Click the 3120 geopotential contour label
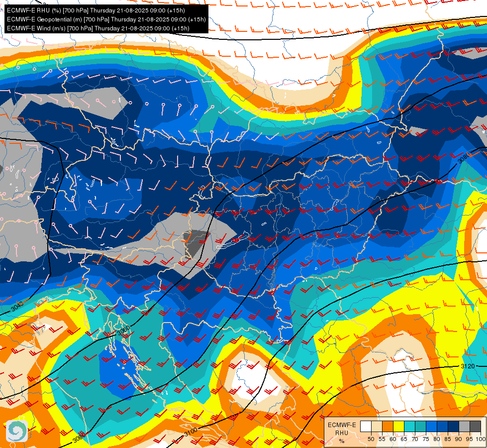The image size is (487, 448). click(x=468, y=366)
